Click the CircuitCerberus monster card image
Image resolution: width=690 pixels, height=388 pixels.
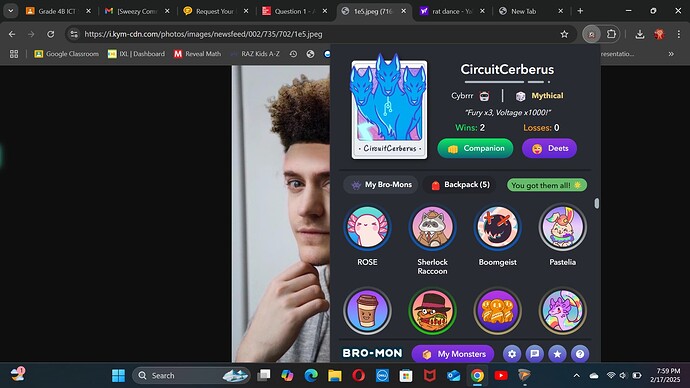tap(389, 108)
